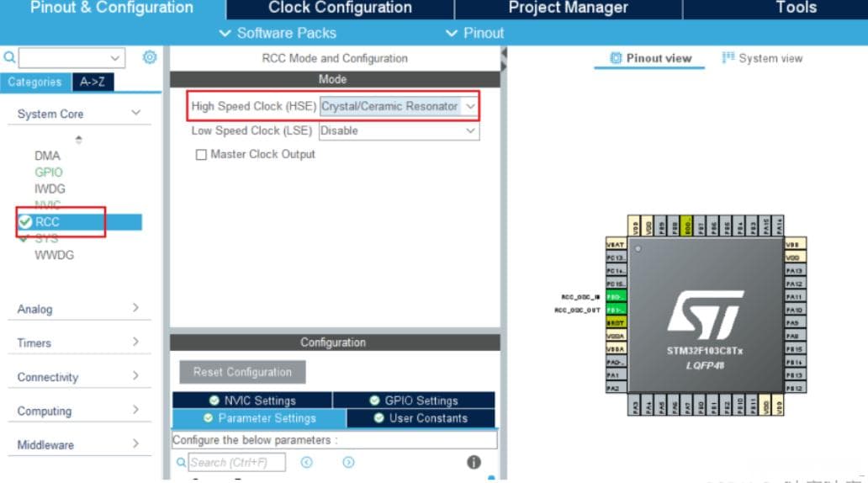Switch to System view
The width and height of the screenshot is (868, 483).
[762, 58]
